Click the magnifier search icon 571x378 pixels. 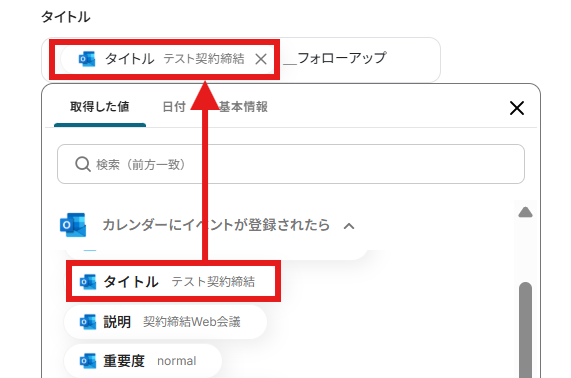83,164
